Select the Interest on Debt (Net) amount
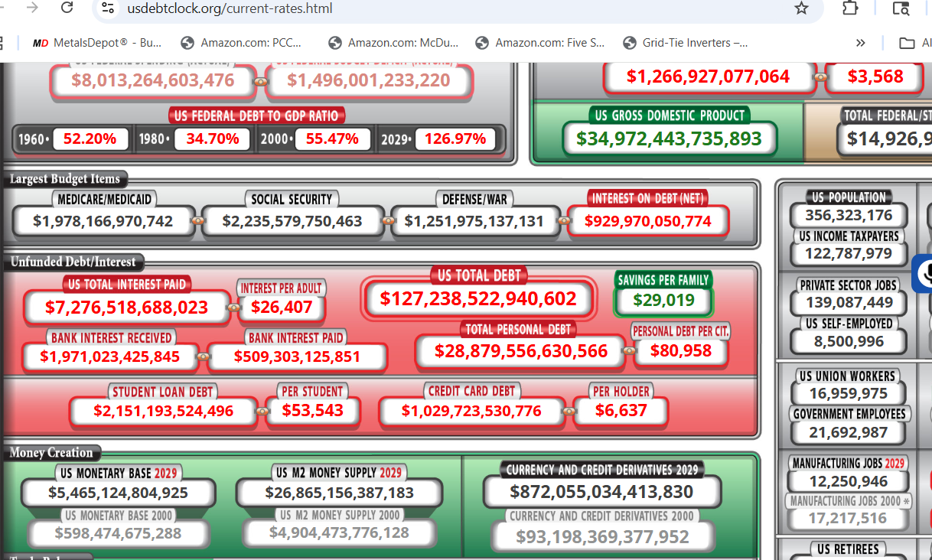Screen dimensions: 932x560 [647, 221]
